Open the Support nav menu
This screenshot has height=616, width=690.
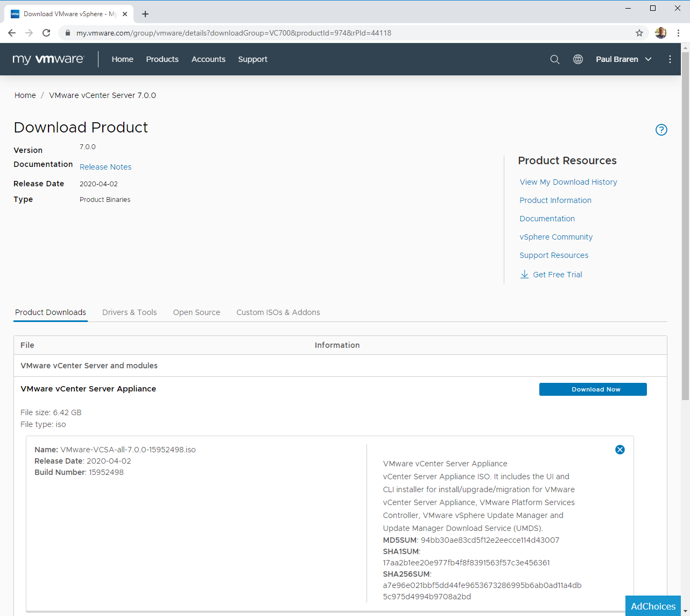click(x=253, y=59)
